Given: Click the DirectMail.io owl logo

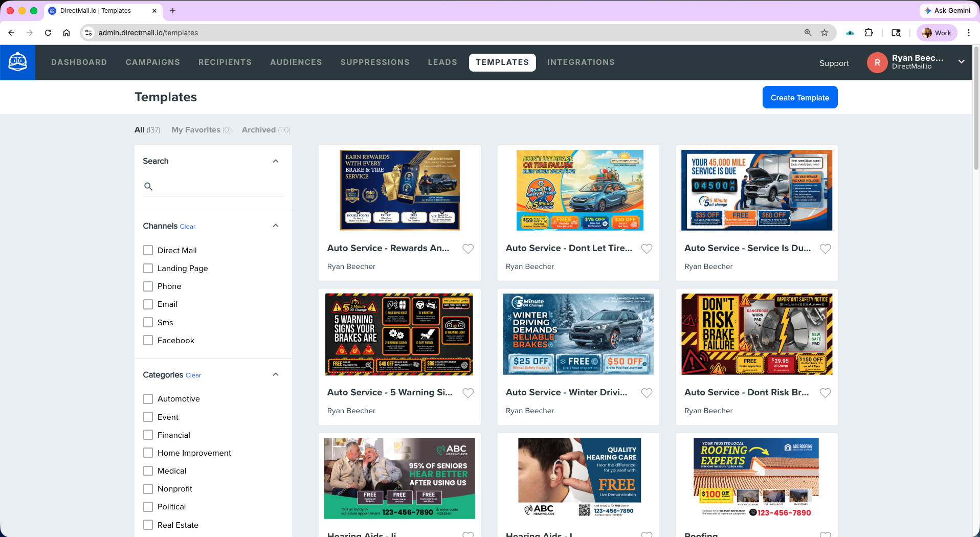Looking at the screenshot, I should point(18,62).
